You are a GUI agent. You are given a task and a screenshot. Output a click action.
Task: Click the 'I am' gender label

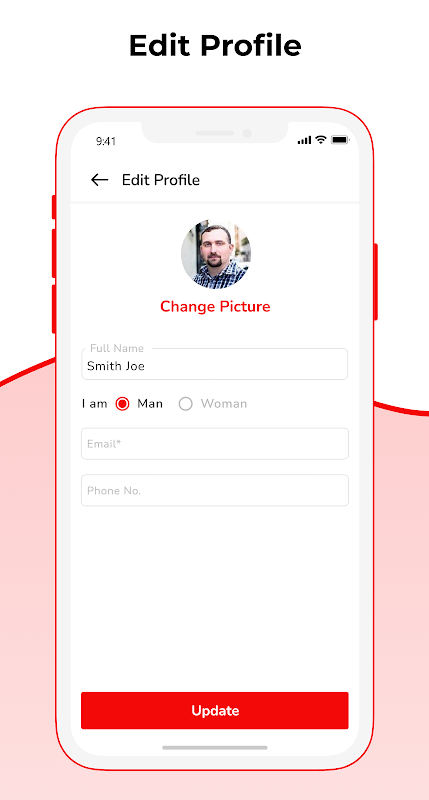click(x=94, y=404)
